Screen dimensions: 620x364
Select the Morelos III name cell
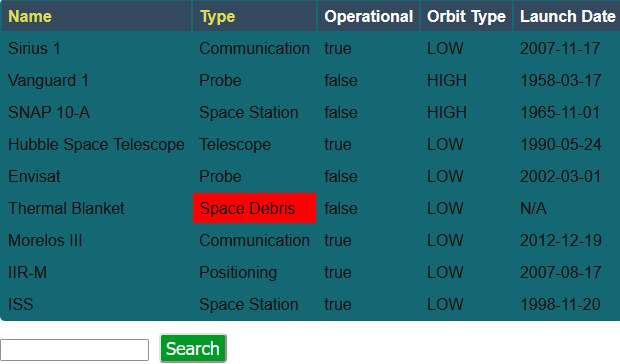96,240
